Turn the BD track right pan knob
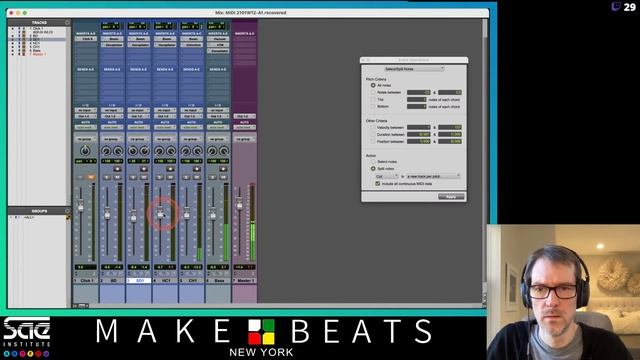The image size is (640, 360). click(118, 151)
